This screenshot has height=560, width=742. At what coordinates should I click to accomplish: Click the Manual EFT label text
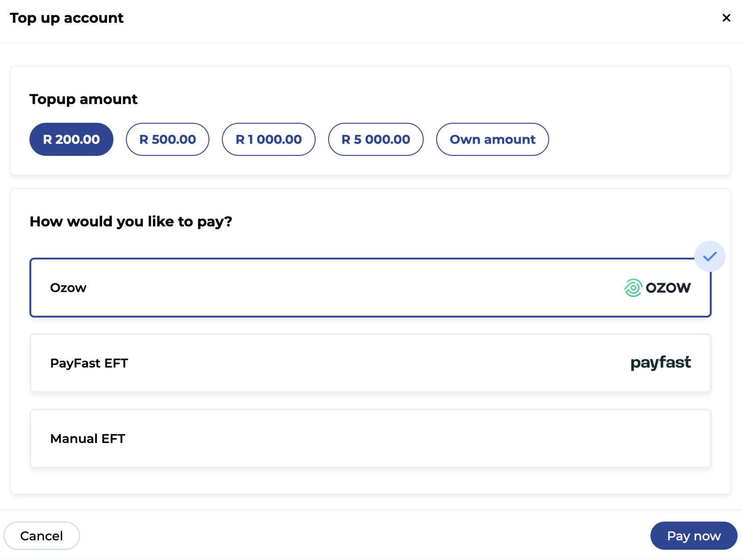88,439
